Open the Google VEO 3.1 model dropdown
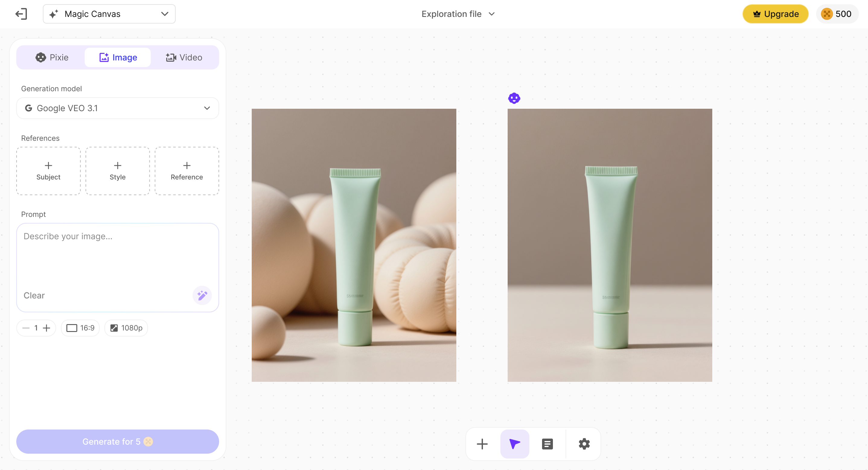868x470 pixels. click(x=118, y=108)
